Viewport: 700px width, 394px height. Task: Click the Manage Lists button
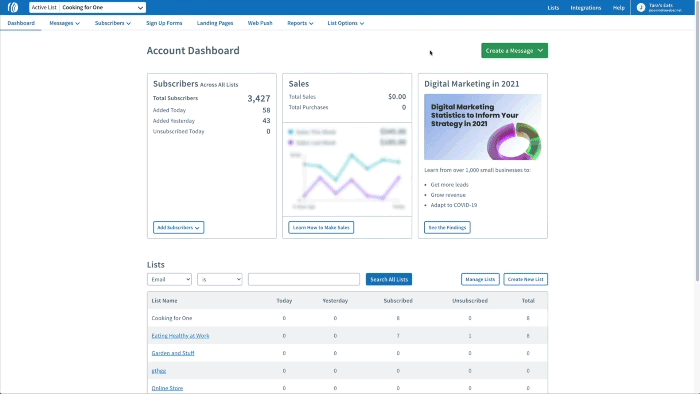tap(480, 279)
